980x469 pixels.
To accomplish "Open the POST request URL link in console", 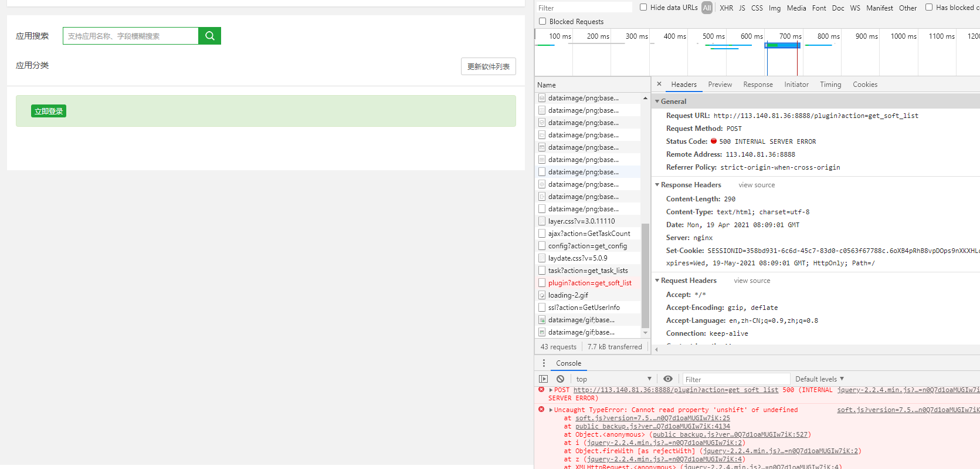I will (676, 390).
